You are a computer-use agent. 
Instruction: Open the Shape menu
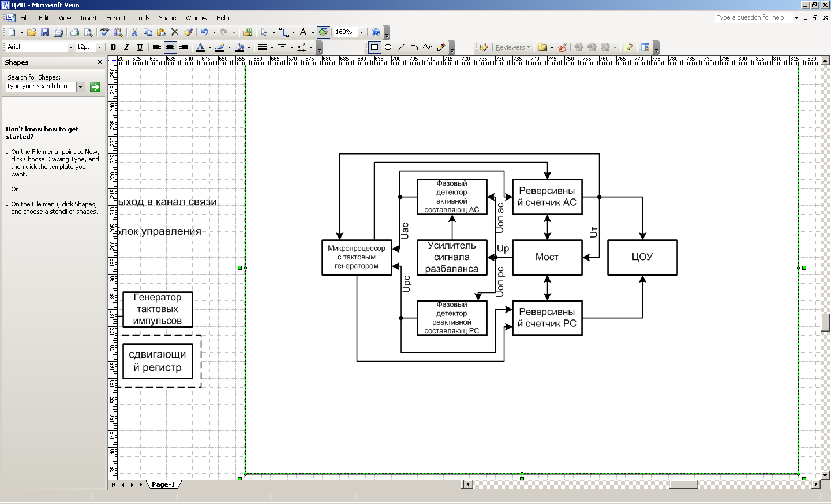(167, 18)
